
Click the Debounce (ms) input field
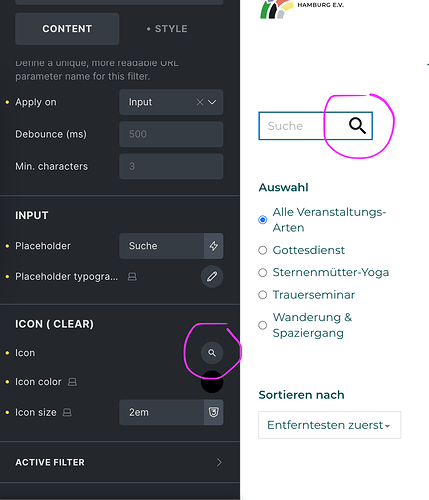(171, 134)
